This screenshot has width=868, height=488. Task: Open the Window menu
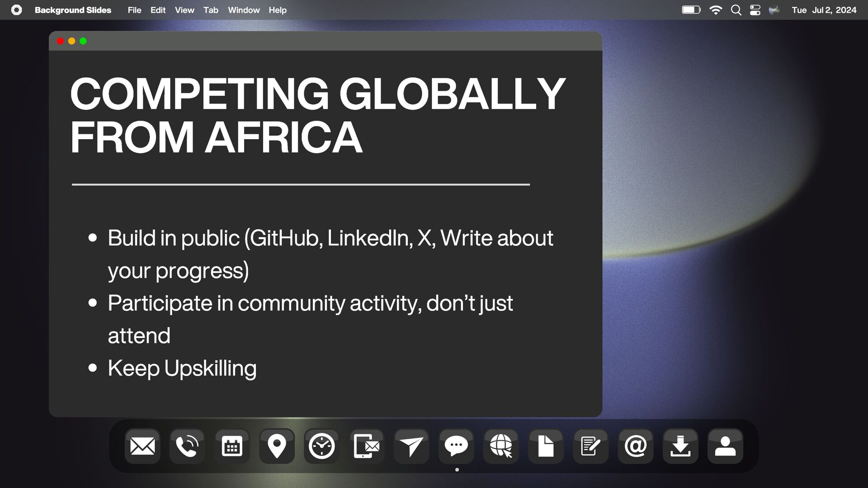click(244, 10)
